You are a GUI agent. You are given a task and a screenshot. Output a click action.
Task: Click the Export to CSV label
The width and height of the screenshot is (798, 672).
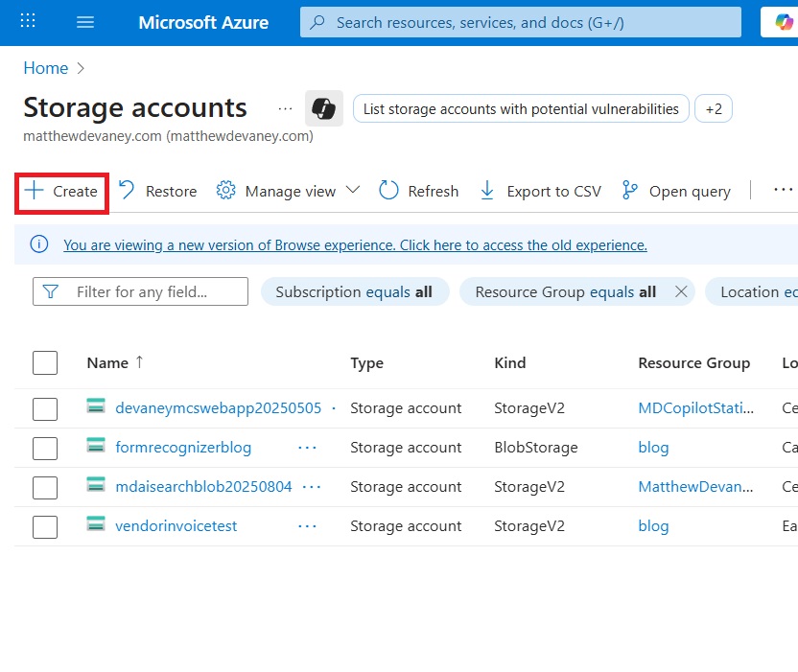point(553,192)
